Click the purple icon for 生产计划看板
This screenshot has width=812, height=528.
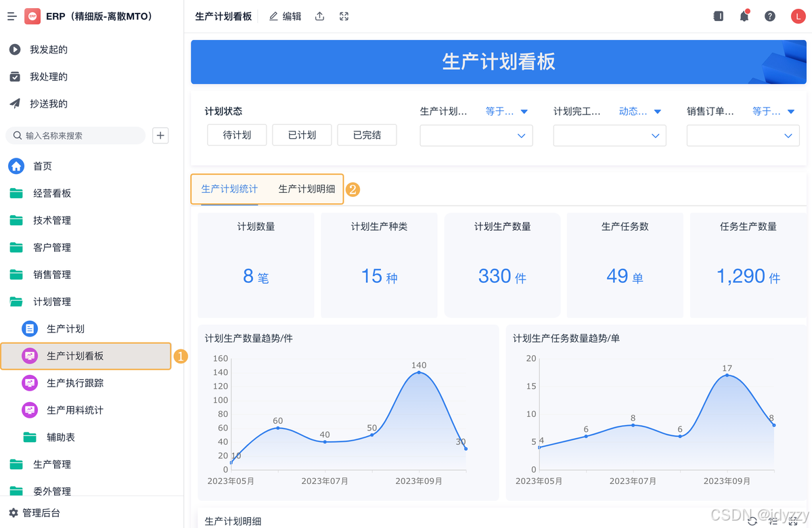click(30, 356)
